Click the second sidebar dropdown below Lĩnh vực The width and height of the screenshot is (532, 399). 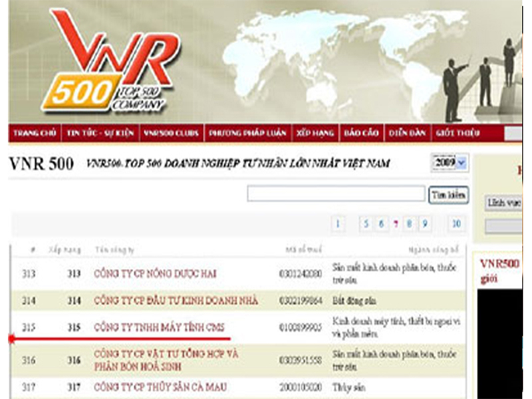pos(503,226)
